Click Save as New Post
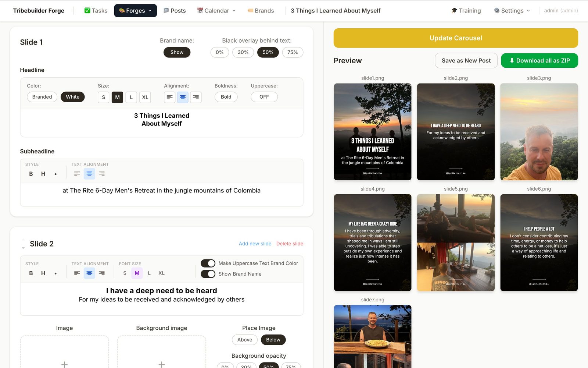588x368 pixels. point(466,61)
